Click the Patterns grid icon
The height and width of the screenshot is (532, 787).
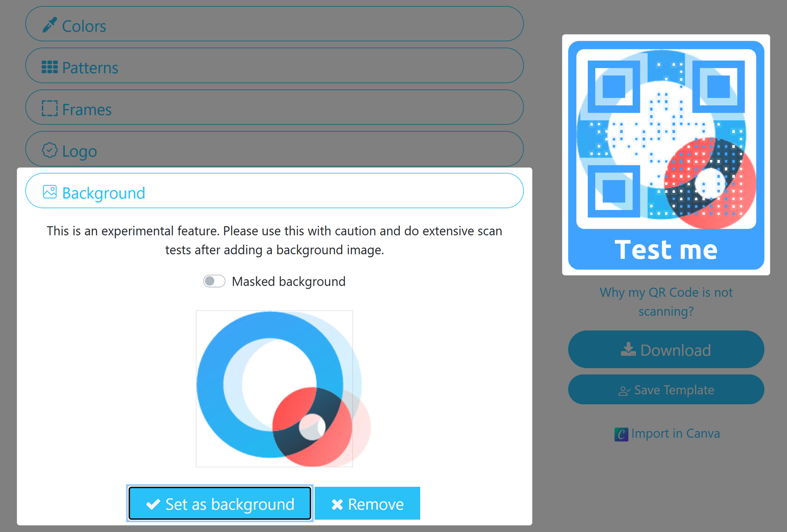click(x=49, y=67)
